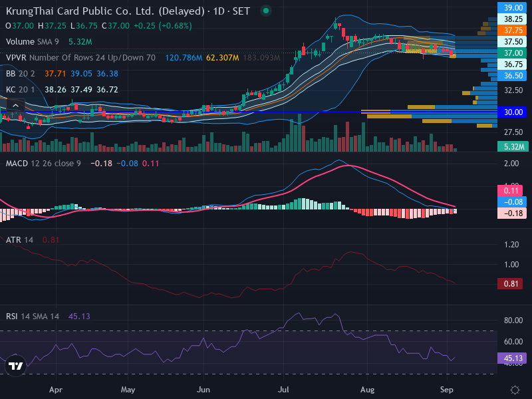Click the 2.00 MACD scale label

pyautogui.click(x=511, y=164)
